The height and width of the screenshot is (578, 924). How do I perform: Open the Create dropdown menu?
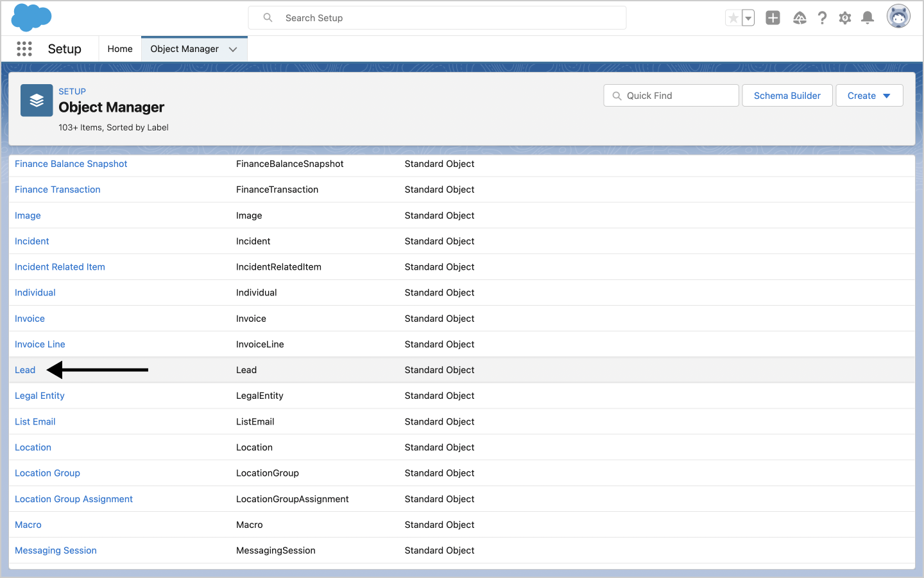[869, 96]
